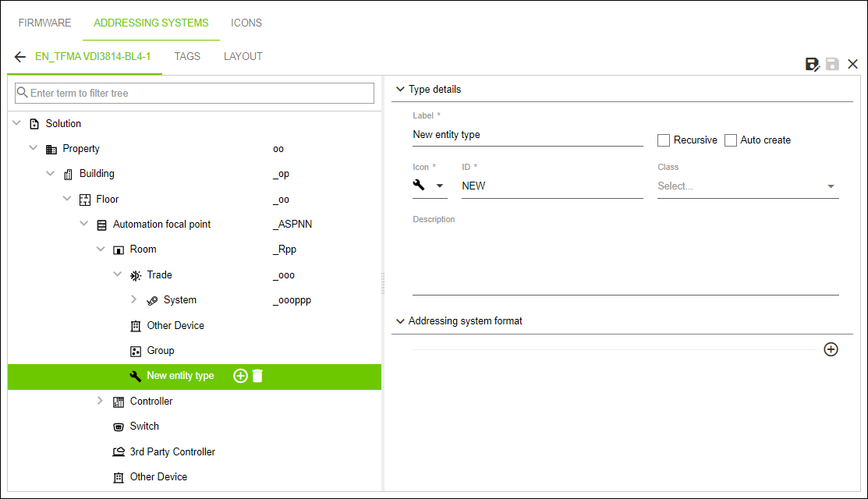Enable the Recursive checkbox
This screenshot has height=499, width=868.
click(x=664, y=140)
